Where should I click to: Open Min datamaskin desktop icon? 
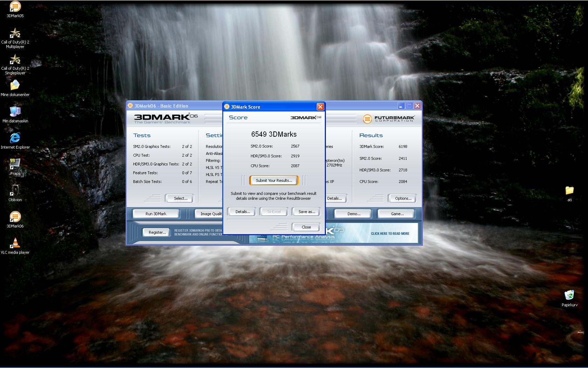15,114
